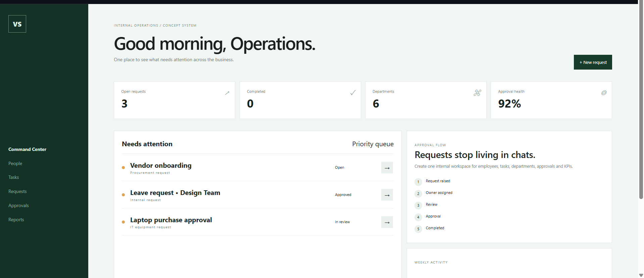Viewport: 644px width, 278px height.
Task: Open Vendor onboarding via arrow button
Action: (x=387, y=168)
